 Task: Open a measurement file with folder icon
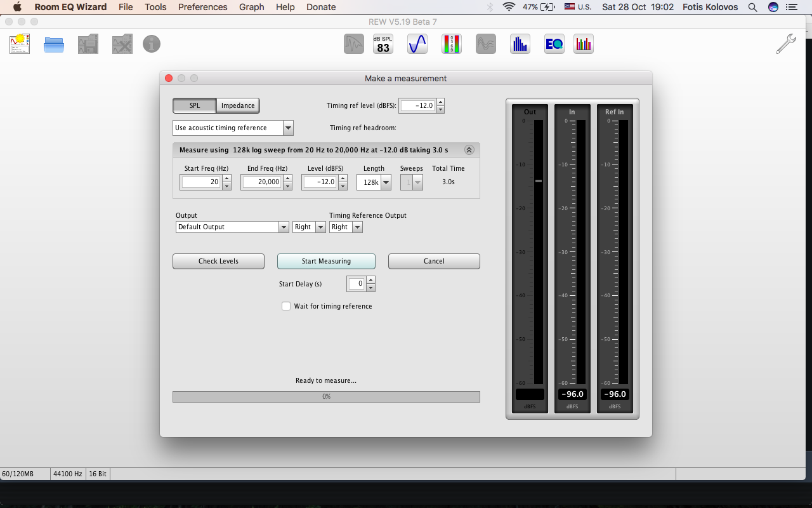point(54,44)
